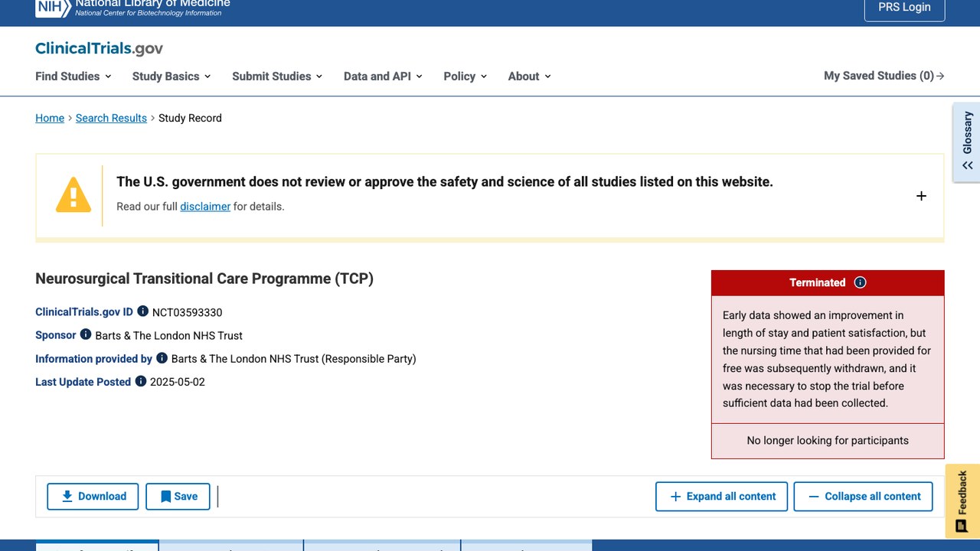
Task: Open the Find Studies menu
Action: pyautogui.click(x=73, y=76)
